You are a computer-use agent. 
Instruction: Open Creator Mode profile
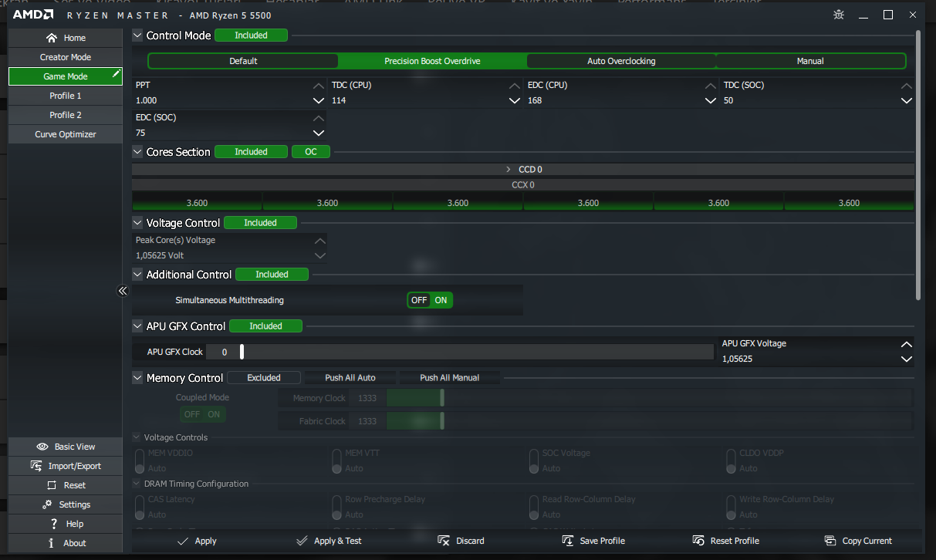tap(66, 57)
